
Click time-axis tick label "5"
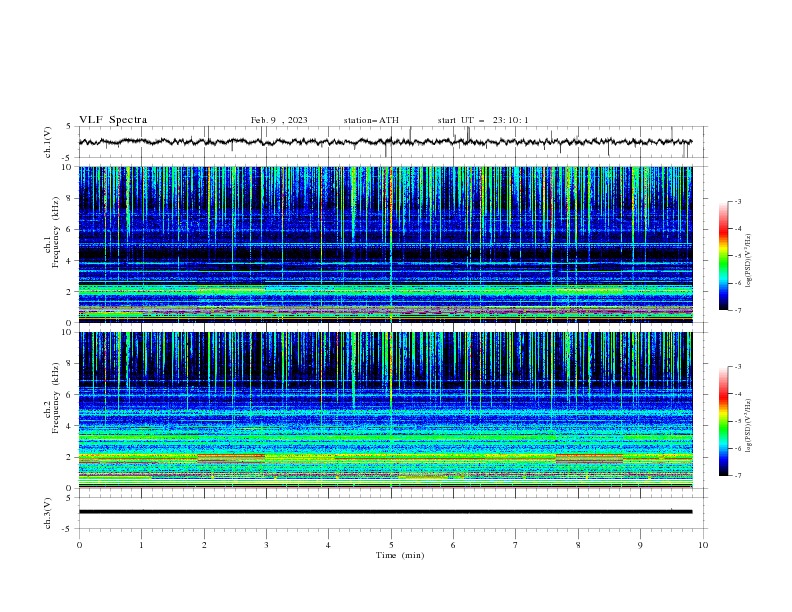point(391,545)
